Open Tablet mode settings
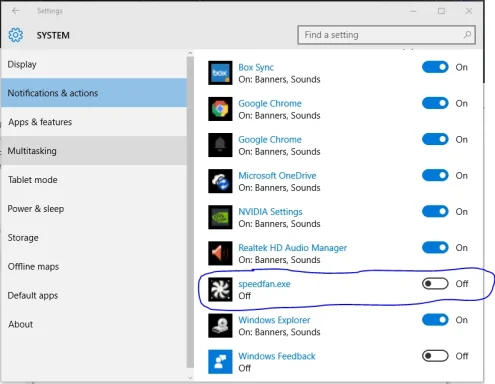495x384 pixels. pos(94,180)
